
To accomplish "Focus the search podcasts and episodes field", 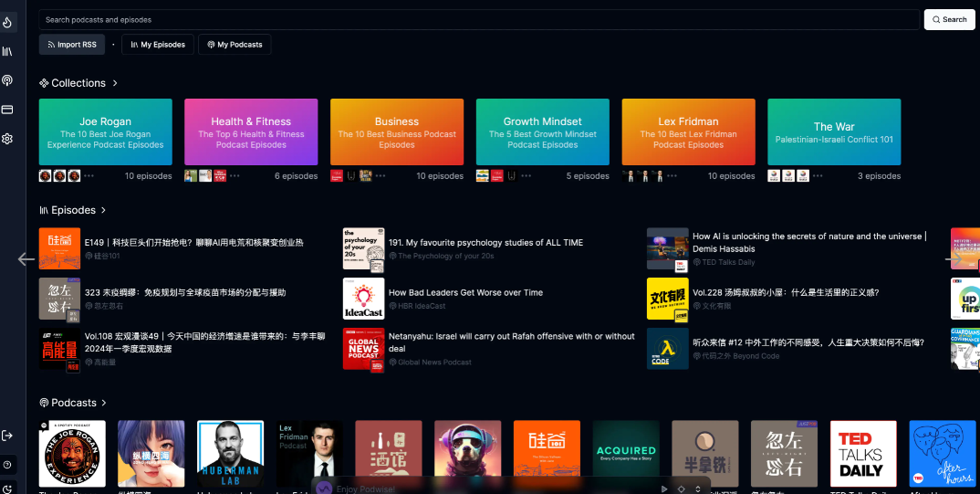I will 479,19.
